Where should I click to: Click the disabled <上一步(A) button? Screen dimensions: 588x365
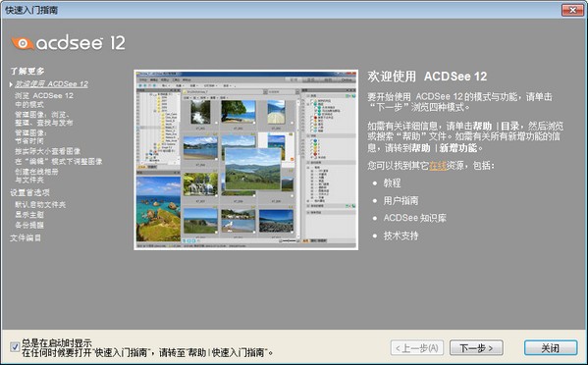417,348
